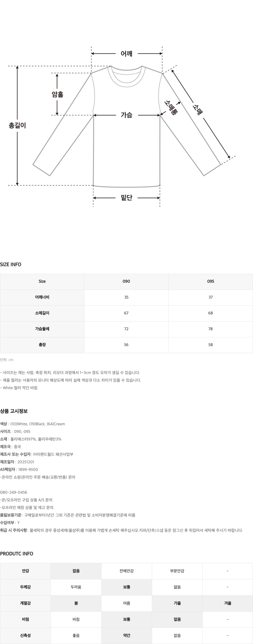The width and height of the screenshot is (253, 644).
Task: Select the 090 size column header
Action: click(126, 281)
